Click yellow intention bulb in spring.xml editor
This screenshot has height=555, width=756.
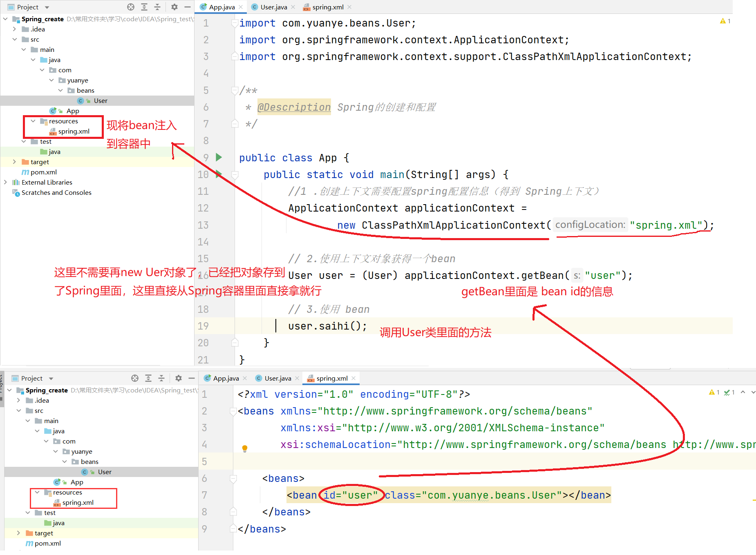click(245, 448)
